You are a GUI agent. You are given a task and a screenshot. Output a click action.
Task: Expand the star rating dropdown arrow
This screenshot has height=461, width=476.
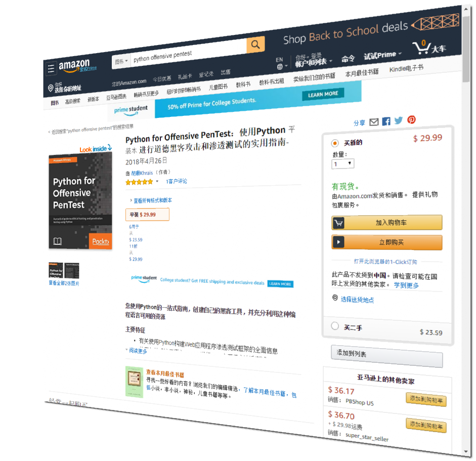click(x=157, y=181)
